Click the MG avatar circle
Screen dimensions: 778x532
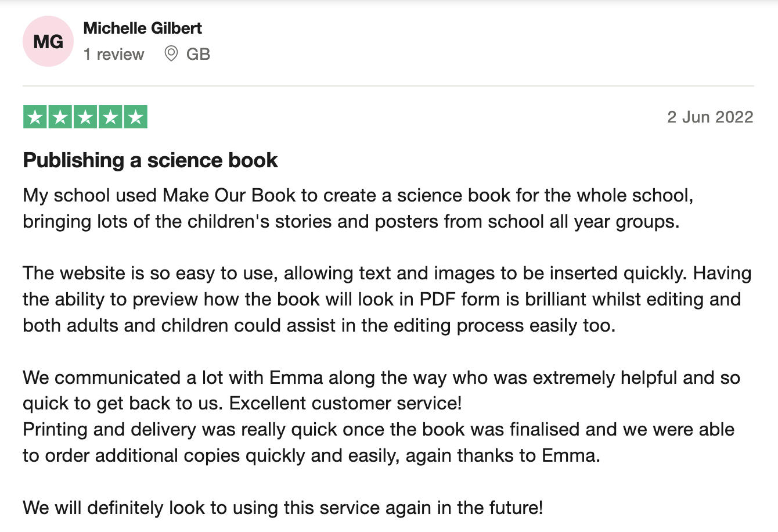click(x=48, y=41)
